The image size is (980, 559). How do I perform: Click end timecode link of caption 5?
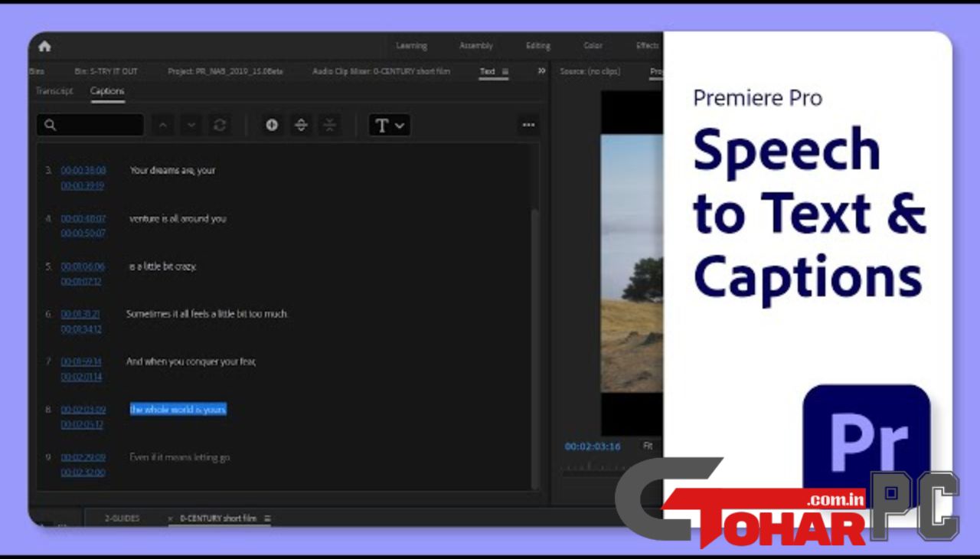(81, 281)
